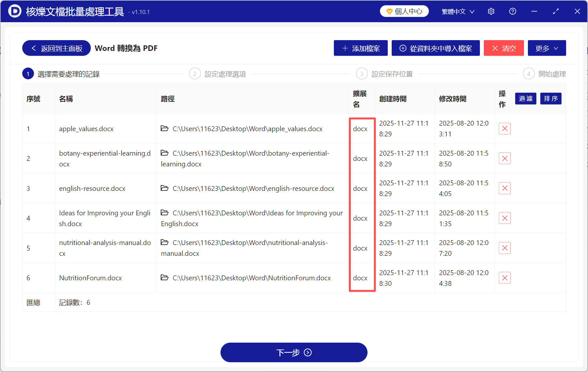Open the 繁體中文 language dropdown
588x372 pixels.
coord(457,11)
